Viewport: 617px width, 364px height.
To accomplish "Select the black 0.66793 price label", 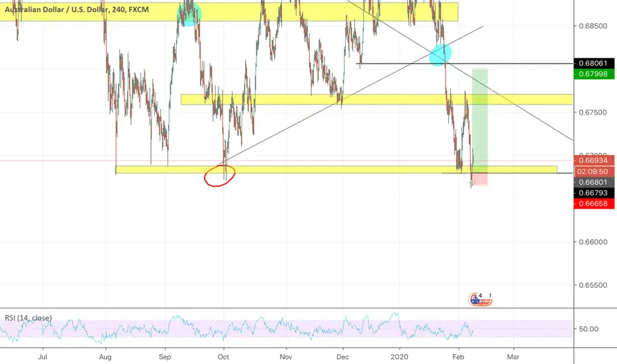I will 594,193.
